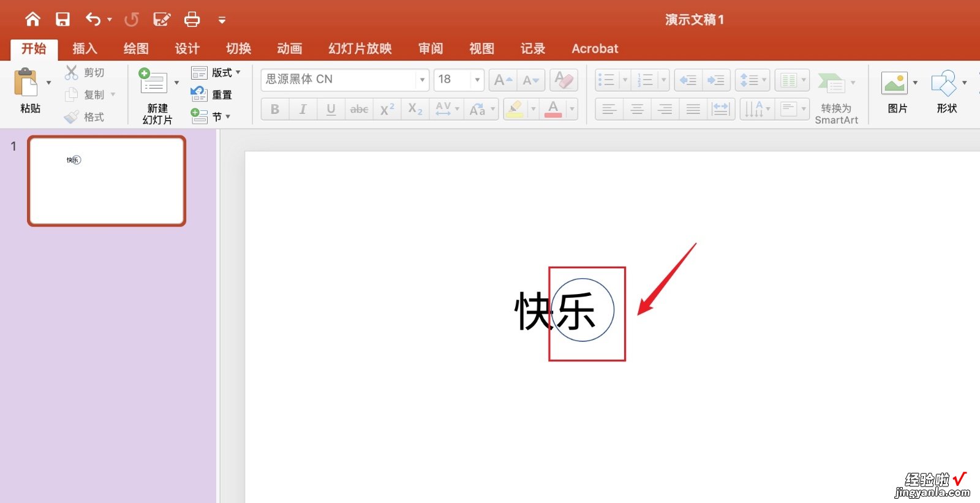
Task: Open the 视图 ribbon tab
Action: pyautogui.click(x=481, y=48)
